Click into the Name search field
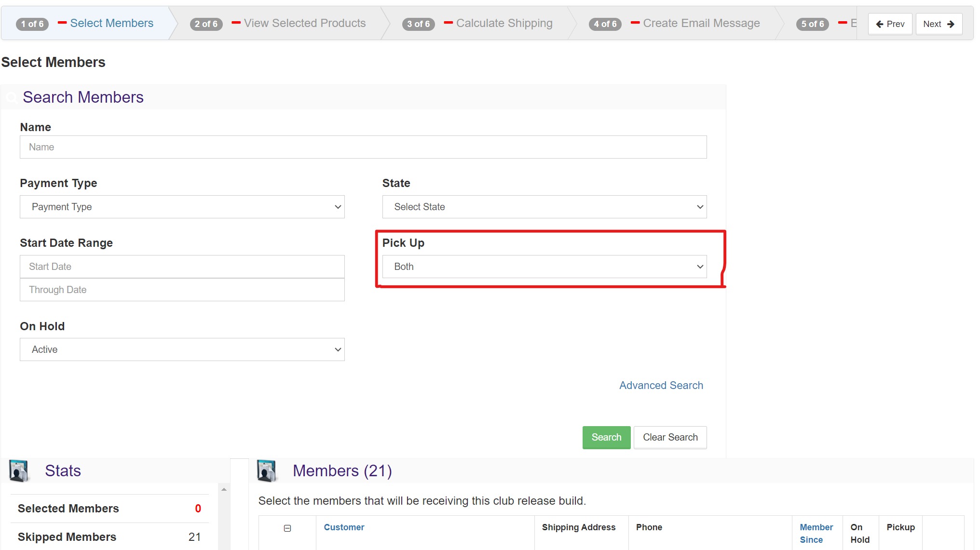The height and width of the screenshot is (550, 980). [x=363, y=147]
